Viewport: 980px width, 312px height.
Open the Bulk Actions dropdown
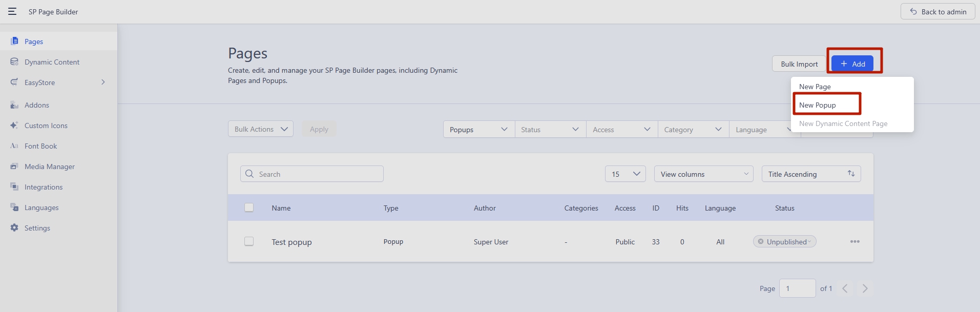pyautogui.click(x=260, y=129)
